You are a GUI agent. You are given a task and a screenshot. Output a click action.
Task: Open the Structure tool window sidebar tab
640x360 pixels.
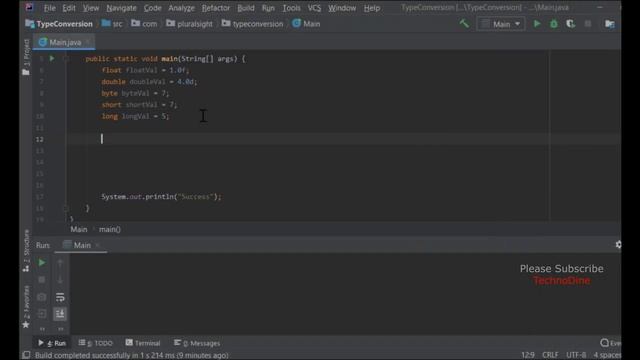coord(26,250)
